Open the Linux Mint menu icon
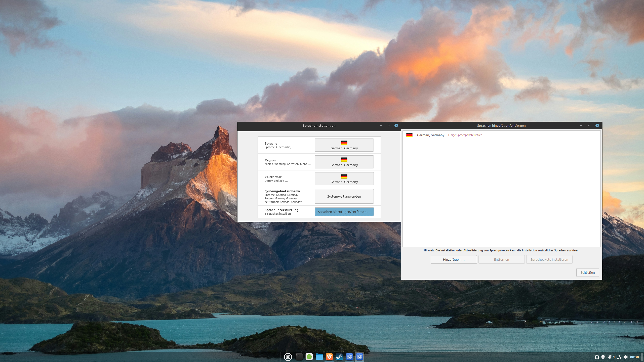644x362 pixels. click(288, 357)
